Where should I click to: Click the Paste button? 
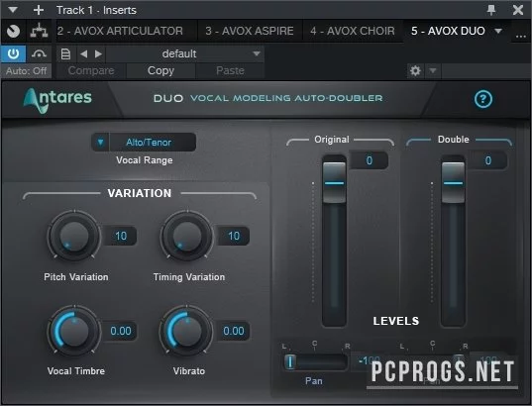(230, 70)
